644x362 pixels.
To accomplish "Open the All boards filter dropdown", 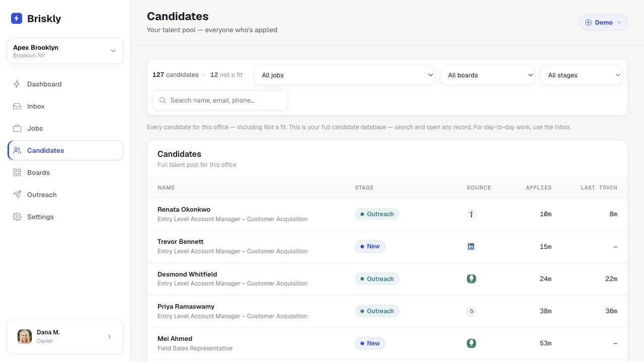I will pos(488,75).
